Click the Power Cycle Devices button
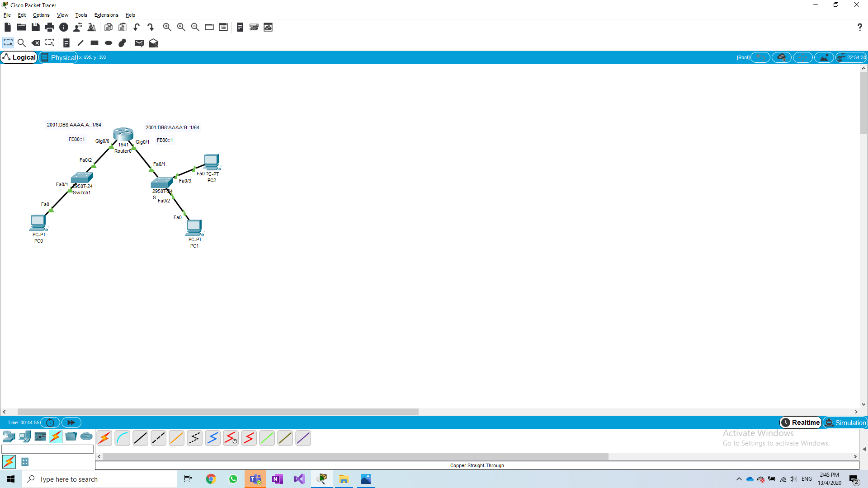Screen dimensions: 868x488 click(x=50, y=422)
